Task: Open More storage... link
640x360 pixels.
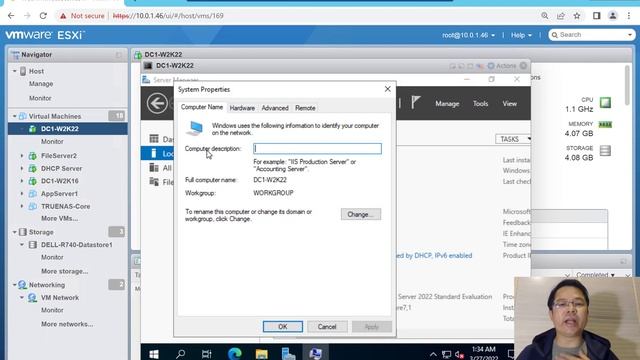Action: click(64, 271)
